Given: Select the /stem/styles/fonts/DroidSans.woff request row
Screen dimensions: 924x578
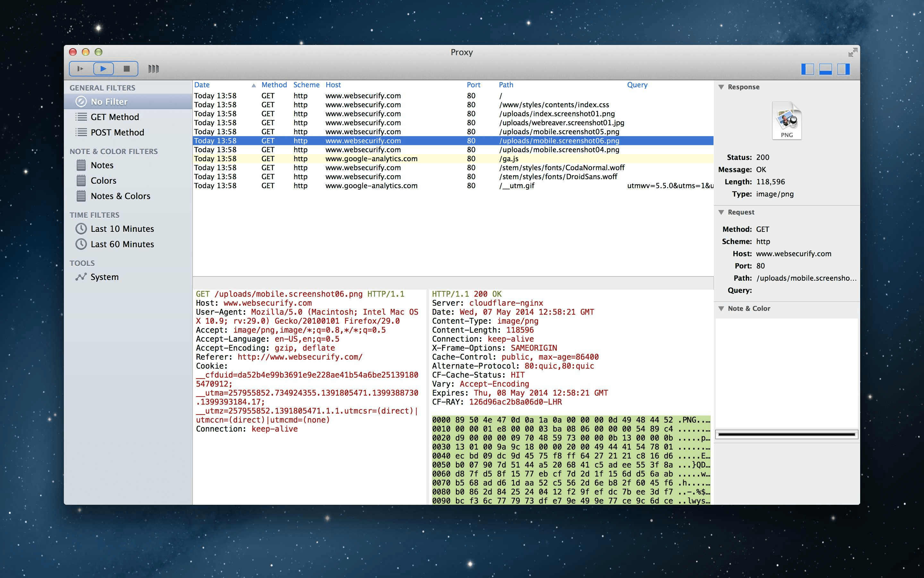Looking at the screenshot, I should pos(453,177).
